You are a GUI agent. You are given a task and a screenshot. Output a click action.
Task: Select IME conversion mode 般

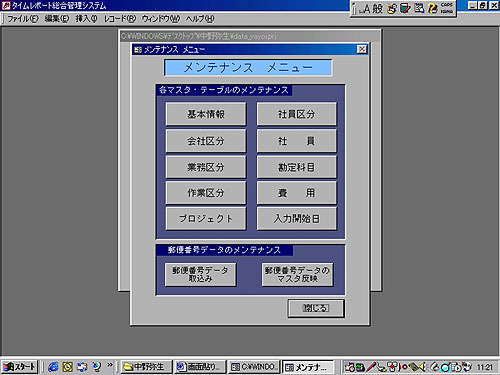click(377, 9)
